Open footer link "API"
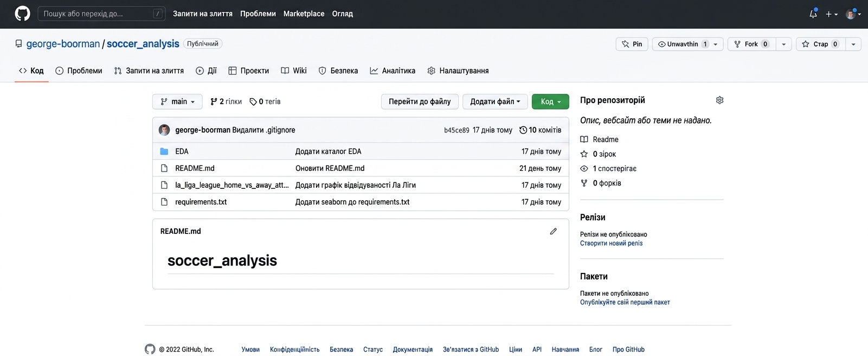 537,349
